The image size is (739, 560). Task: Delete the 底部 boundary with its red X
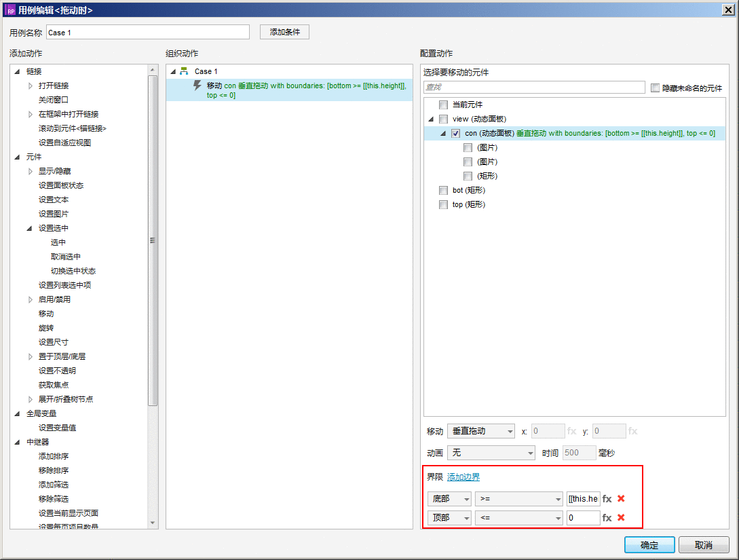(621, 499)
